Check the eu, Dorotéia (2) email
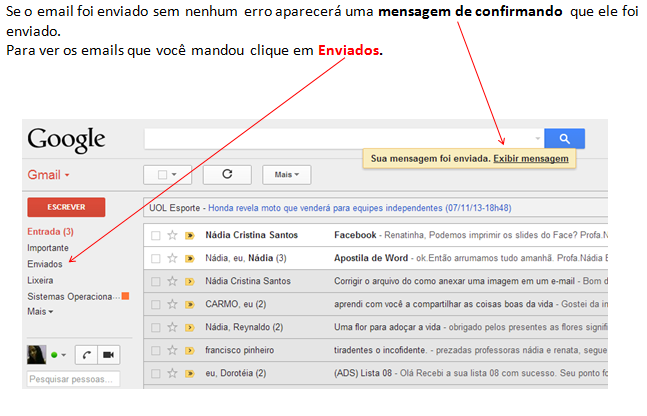Screen dimensions: 647x416 click(156, 374)
